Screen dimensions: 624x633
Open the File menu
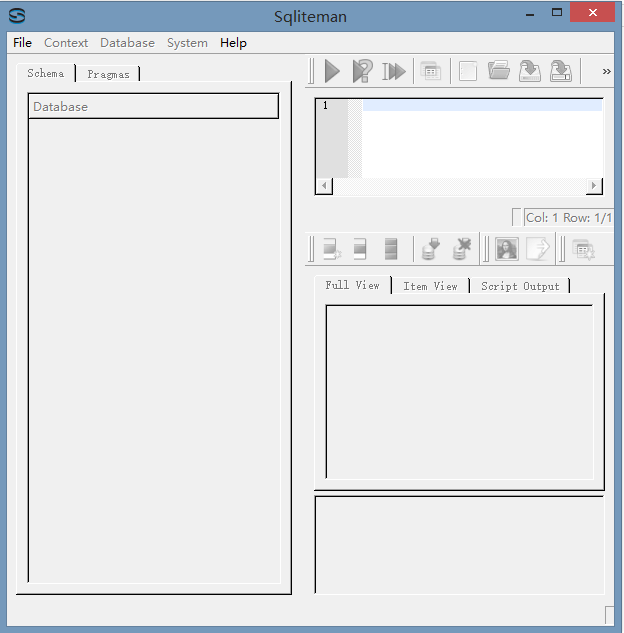click(22, 43)
